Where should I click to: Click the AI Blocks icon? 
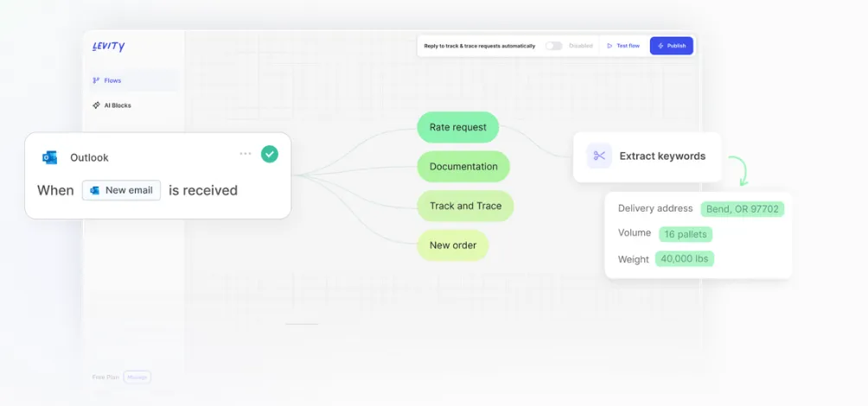(x=96, y=105)
